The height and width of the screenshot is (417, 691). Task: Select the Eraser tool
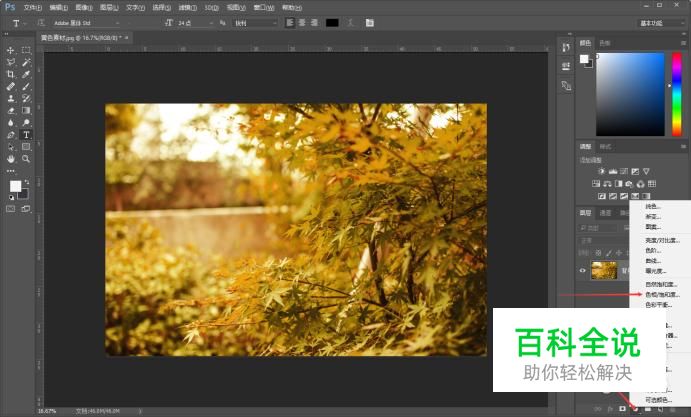pos(11,111)
